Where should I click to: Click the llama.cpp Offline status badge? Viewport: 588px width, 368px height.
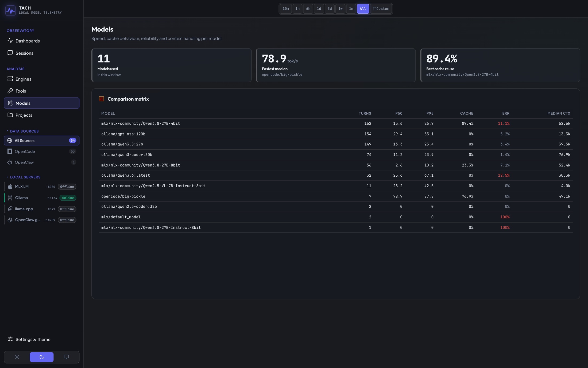point(67,209)
